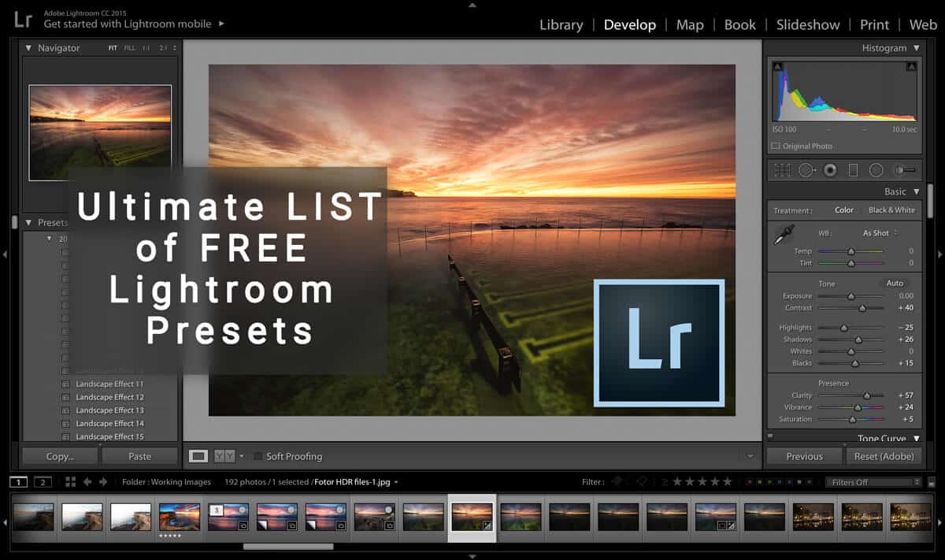Screen dimensions: 945x560
Task: Open the Before/After view options dropdown arrow
Action: tap(241, 456)
